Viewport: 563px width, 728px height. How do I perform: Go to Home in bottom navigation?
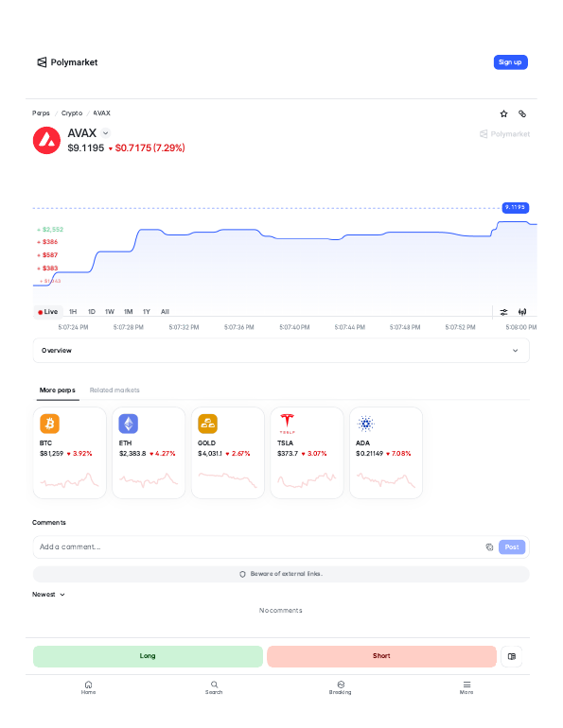point(88,687)
